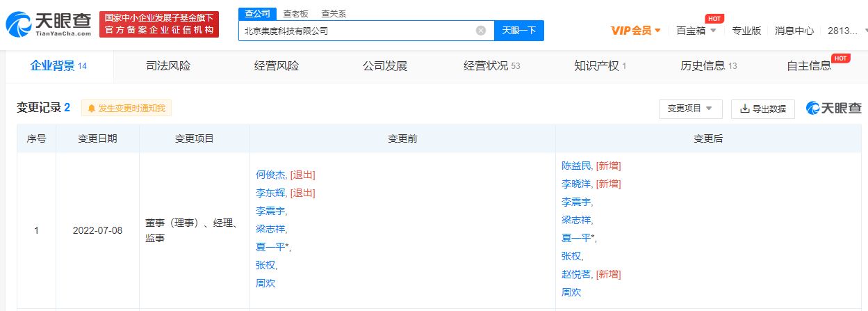The height and width of the screenshot is (311, 868).
Task: Open 张权 link in 变更后 column
Action: (571, 256)
